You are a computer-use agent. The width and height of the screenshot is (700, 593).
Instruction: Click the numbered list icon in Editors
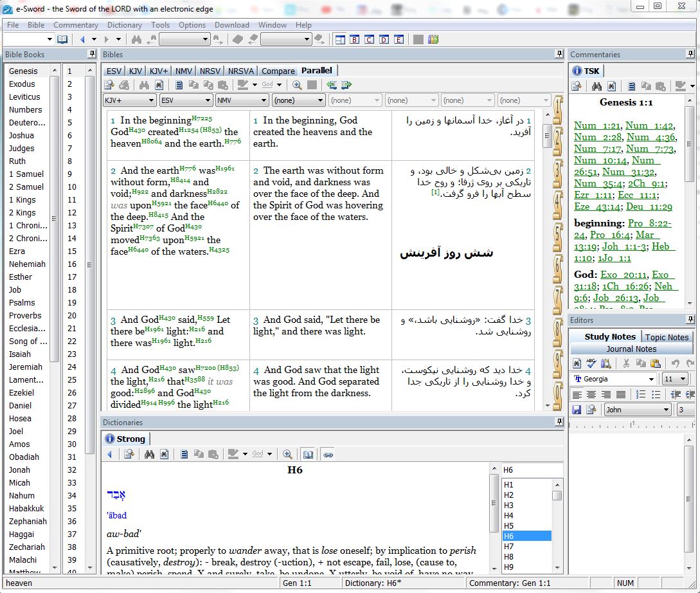click(641, 394)
